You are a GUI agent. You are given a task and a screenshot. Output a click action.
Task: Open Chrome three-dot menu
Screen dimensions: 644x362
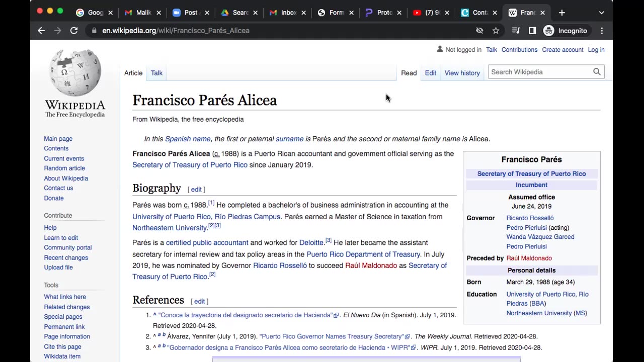pos(602,31)
